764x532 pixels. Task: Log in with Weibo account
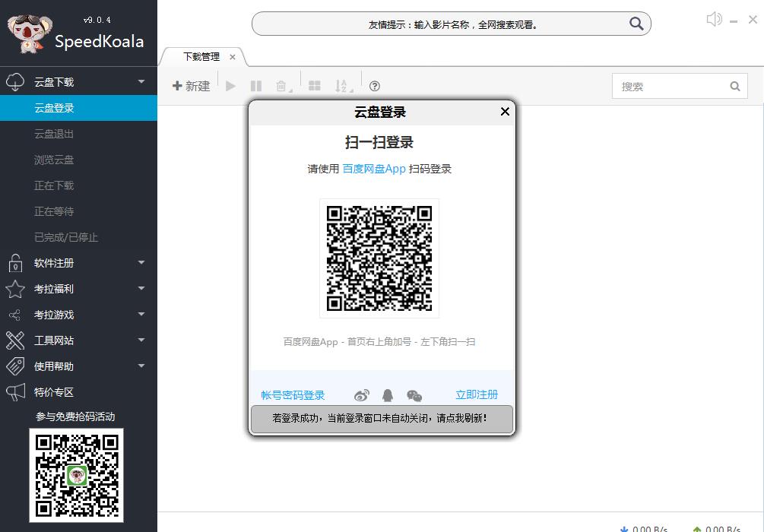[x=361, y=394]
